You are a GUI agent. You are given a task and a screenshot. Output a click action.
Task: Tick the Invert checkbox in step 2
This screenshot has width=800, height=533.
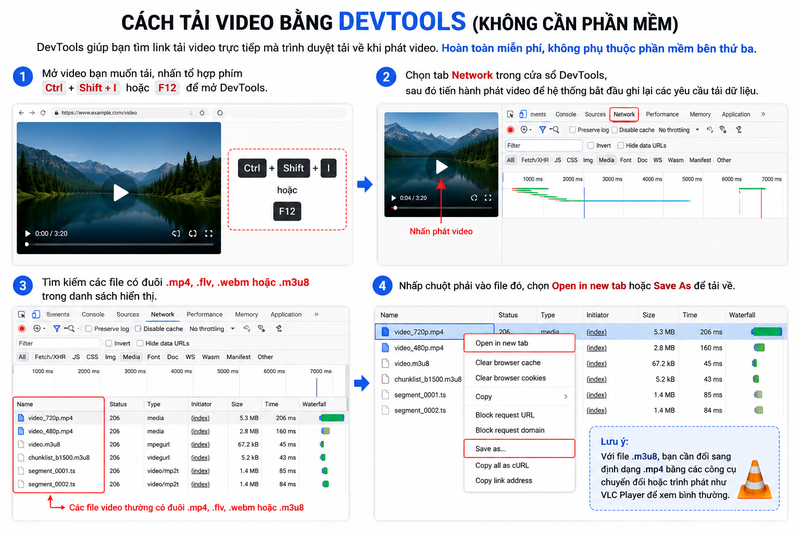[x=590, y=145]
